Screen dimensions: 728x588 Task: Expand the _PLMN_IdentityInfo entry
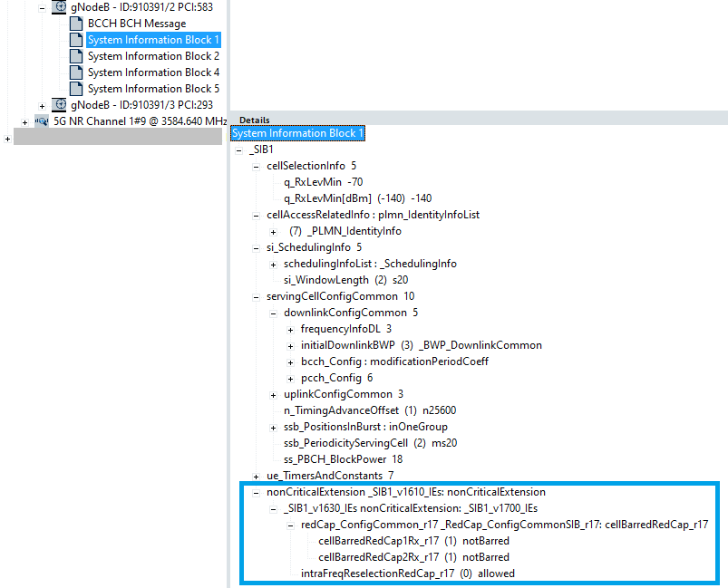pos(274,231)
